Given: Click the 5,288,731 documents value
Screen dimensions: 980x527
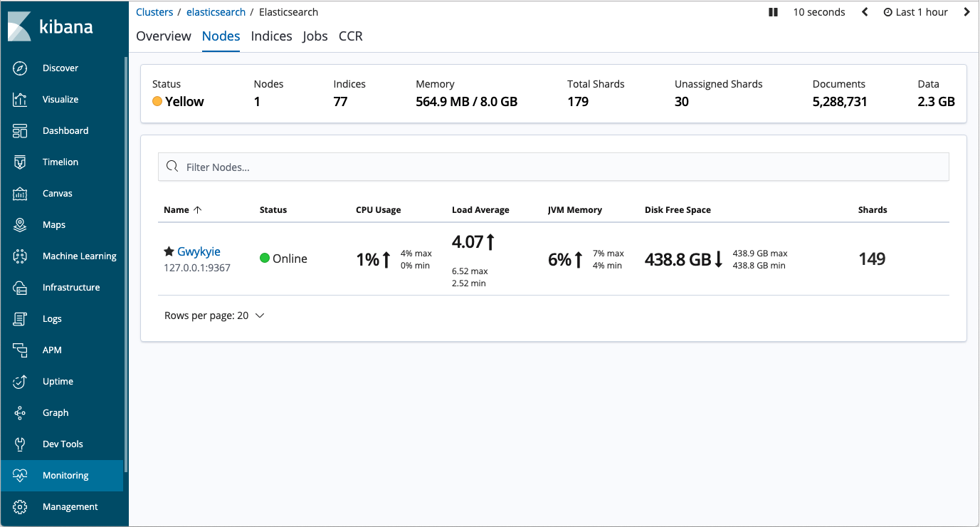Looking at the screenshot, I should (840, 102).
